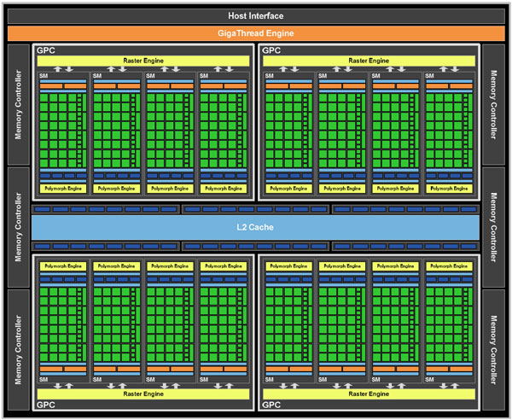Select the orange GigaThread Engine bar
Image resolution: width=512 pixels, height=420 pixels.
click(256, 33)
